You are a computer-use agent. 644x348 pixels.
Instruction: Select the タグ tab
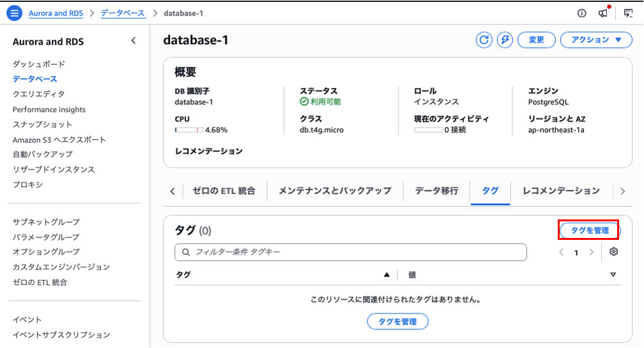pyautogui.click(x=491, y=191)
